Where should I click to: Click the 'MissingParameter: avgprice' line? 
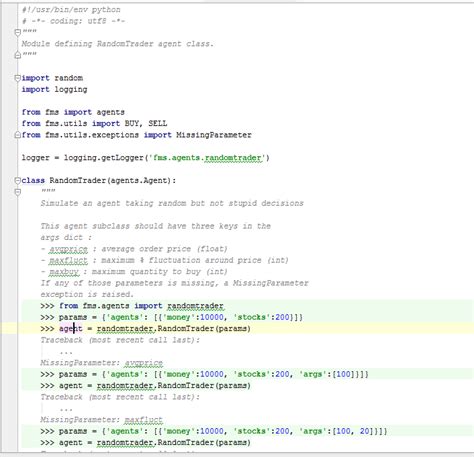(102, 363)
